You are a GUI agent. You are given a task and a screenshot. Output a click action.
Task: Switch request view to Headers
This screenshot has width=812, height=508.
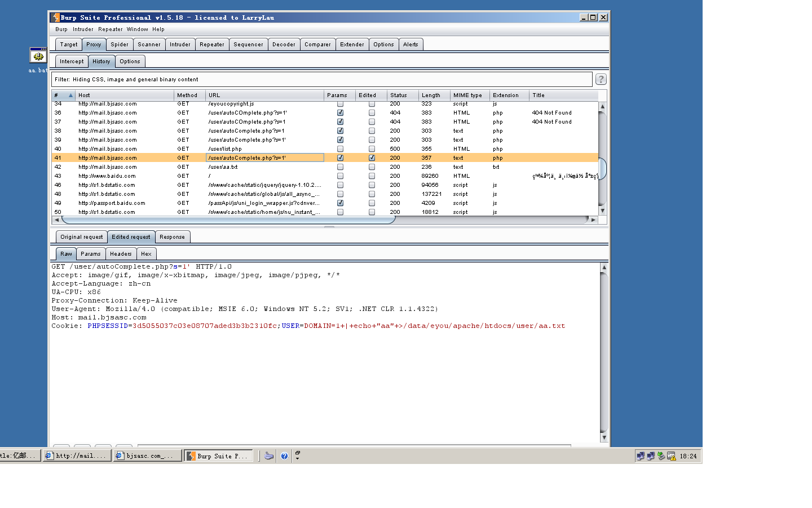click(x=121, y=254)
